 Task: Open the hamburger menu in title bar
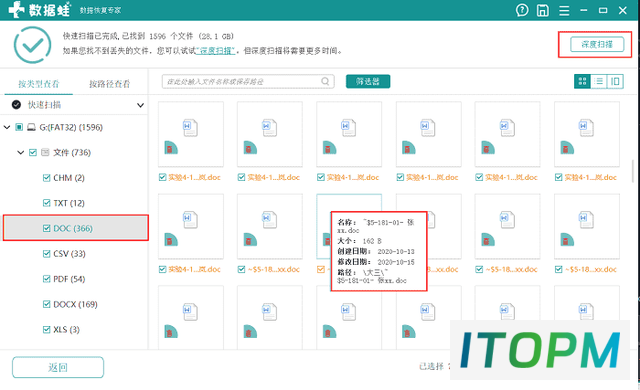564,10
